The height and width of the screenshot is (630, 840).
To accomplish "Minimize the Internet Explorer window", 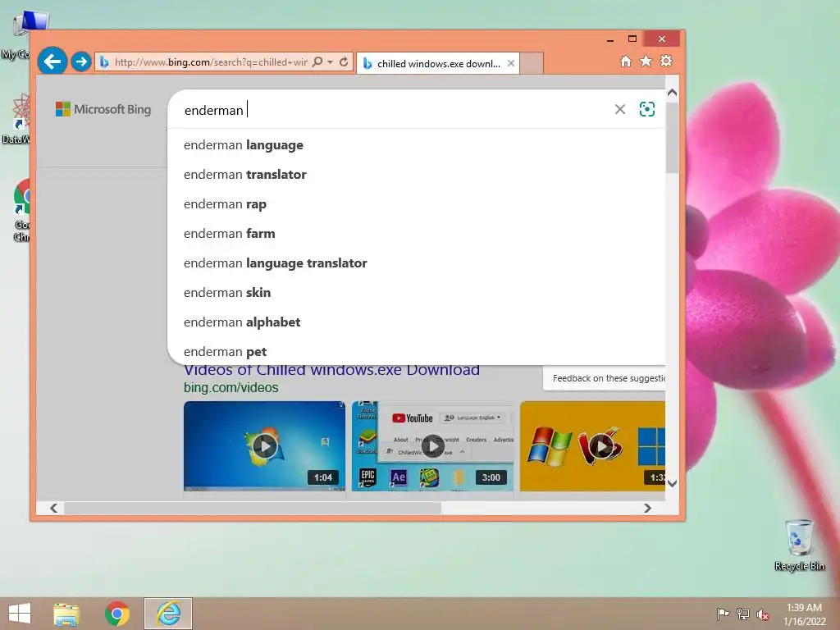I will pyautogui.click(x=610, y=39).
